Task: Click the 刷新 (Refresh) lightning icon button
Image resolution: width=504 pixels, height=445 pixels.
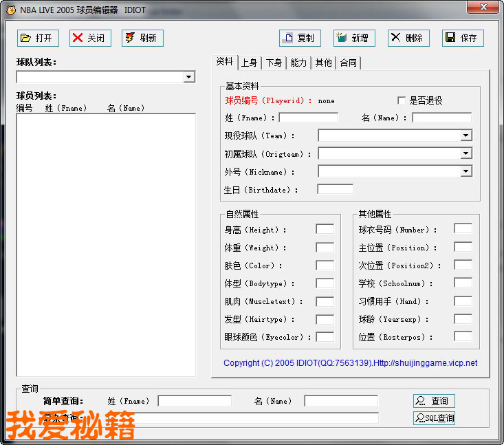Action: pyautogui.click(x=142, y=38)
